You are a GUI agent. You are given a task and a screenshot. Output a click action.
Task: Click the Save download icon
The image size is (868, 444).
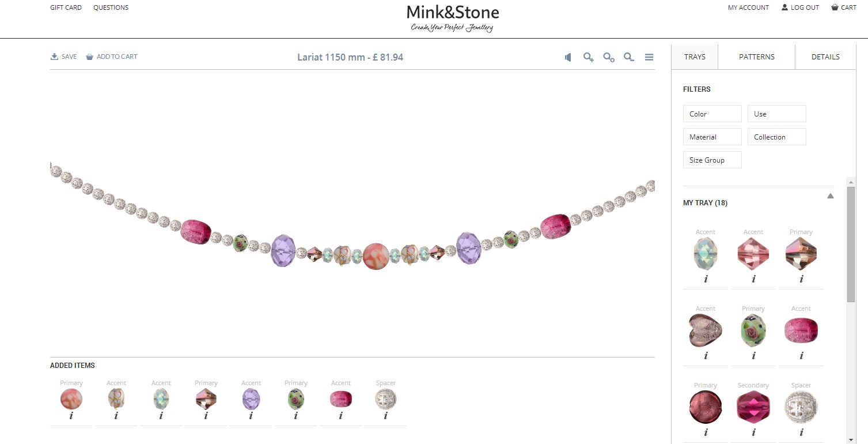click(x=54, y=57)
